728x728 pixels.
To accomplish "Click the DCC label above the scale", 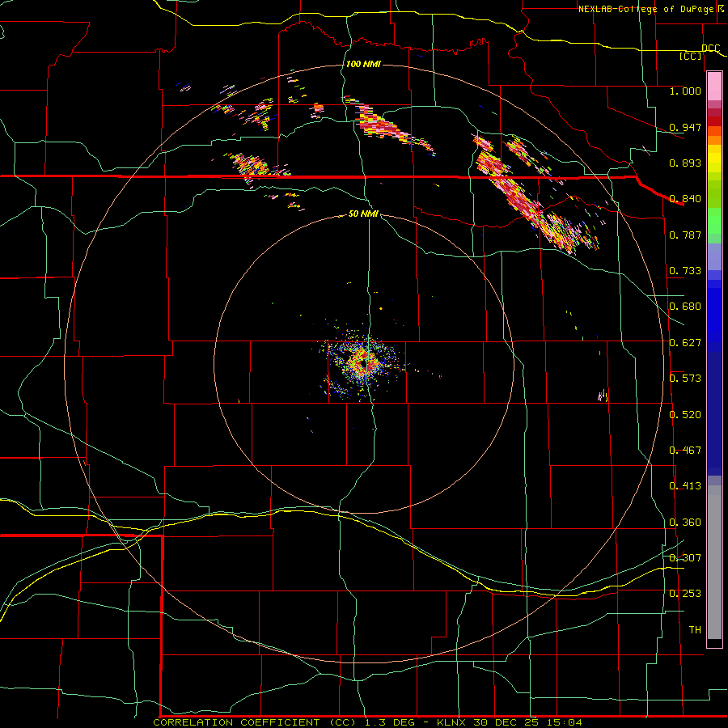I will (710, 48).
